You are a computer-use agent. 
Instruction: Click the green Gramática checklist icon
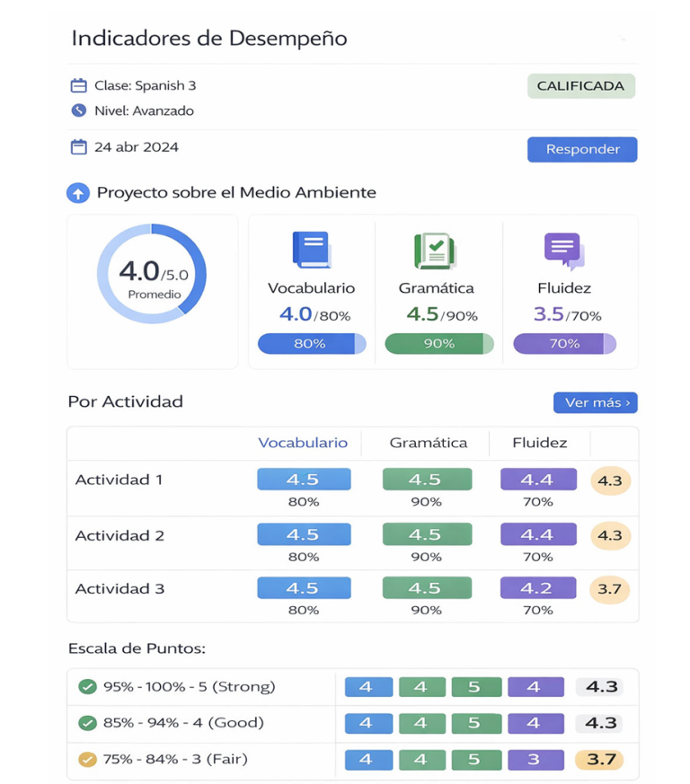coord(435,251)
